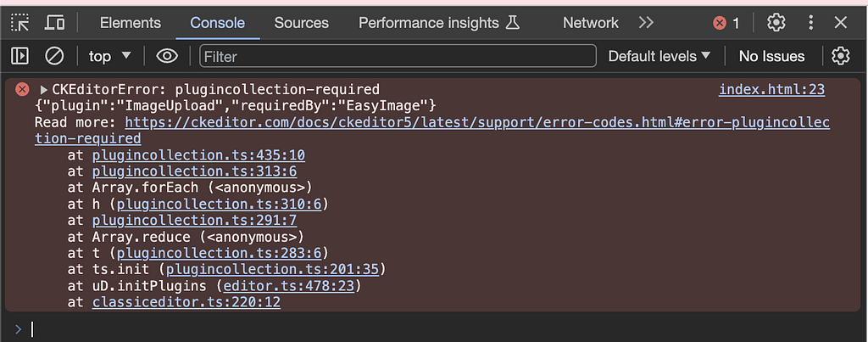
Task: Open the Performance insights tab
Action: tap(439, 23)
